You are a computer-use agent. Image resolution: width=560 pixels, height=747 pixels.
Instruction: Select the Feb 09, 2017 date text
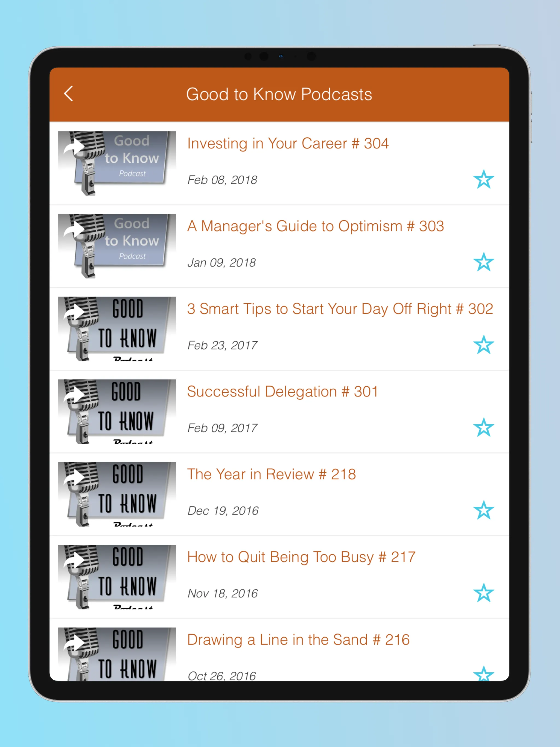click(x=222, y=428)
